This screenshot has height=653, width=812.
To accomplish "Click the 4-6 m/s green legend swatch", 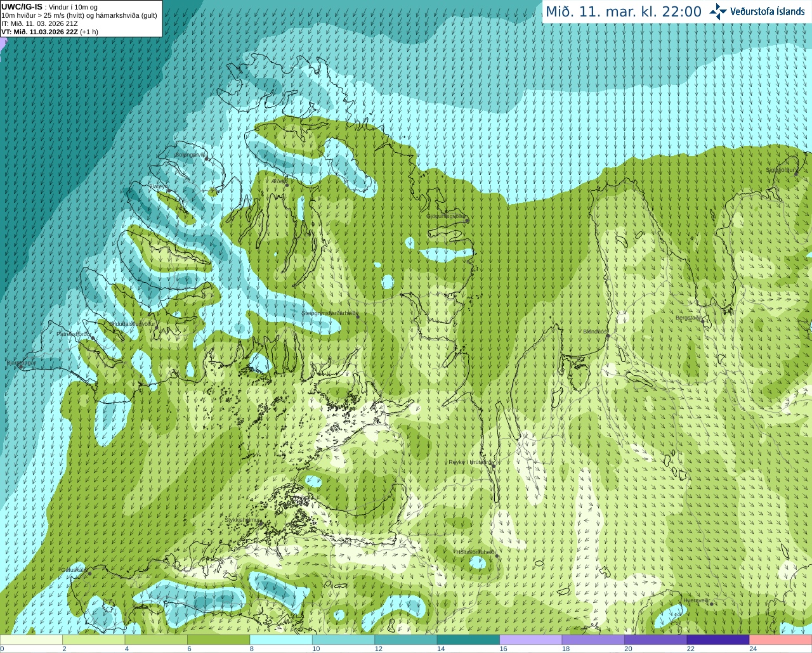I will [x=156, y=640].
